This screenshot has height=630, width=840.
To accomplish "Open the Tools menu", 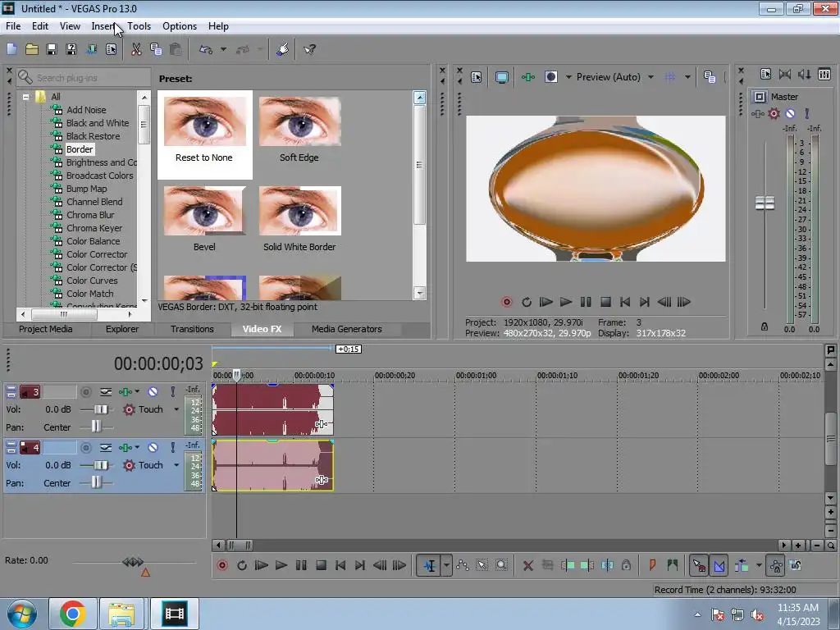I will [x=139, y=26].
